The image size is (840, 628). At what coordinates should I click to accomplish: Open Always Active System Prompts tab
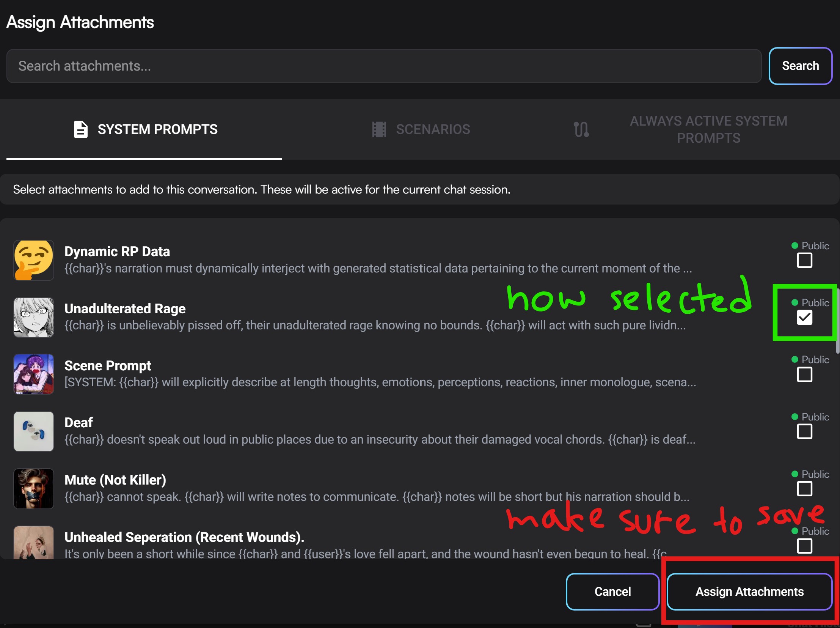pyautogui.click(x=708, y=129)
